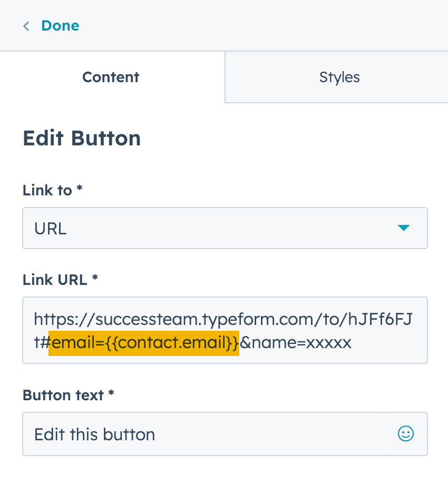Image resolution: width=448 pixels, height=494 pixels.
Task: Click the "Button text *" label
Action: tap(68, 395)
